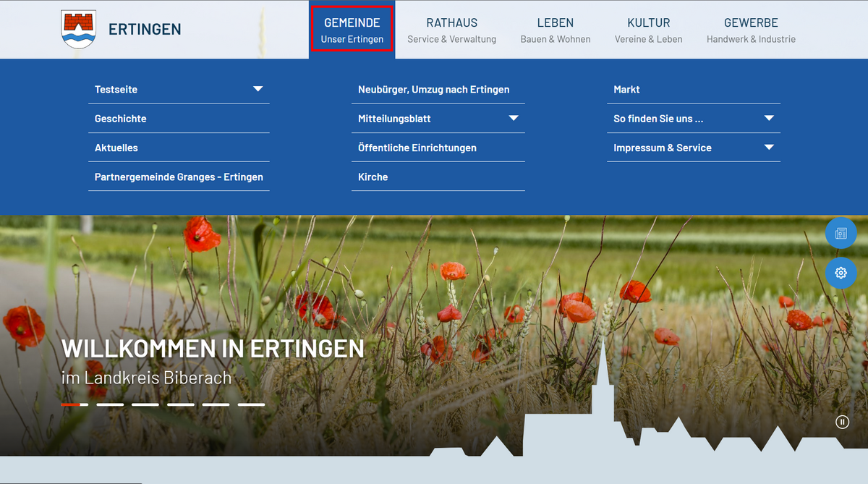Click the Ertingen coat of arms logo

pyautogui.click(x=78, y=30)
